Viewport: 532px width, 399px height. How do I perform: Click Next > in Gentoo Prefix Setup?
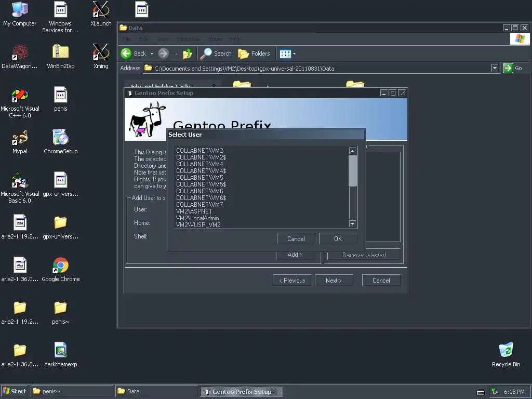[334, 281]
